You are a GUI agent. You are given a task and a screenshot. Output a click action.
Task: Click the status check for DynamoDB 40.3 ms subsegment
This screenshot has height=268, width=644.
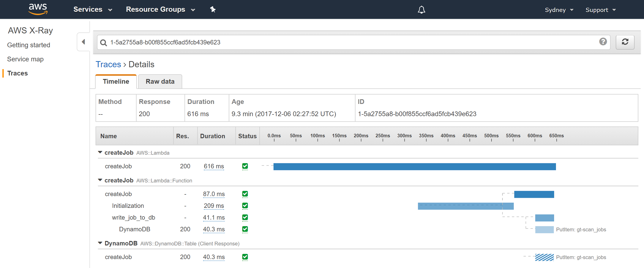point(245,229)
